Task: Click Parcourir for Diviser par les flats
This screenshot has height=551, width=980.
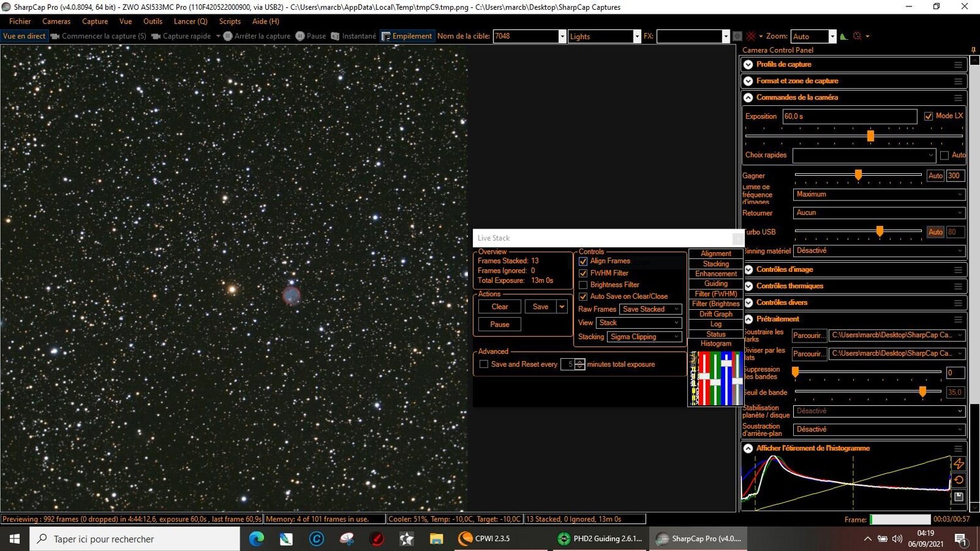Action: [809, 354]
